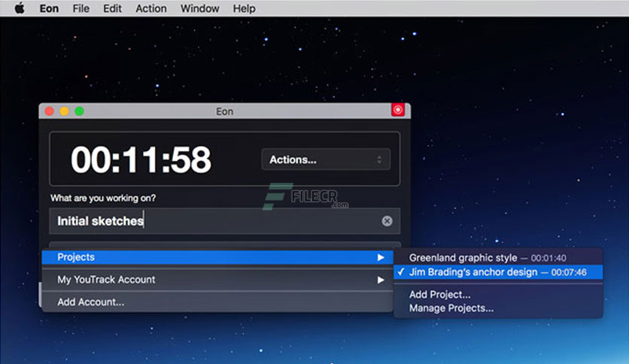Image resolution: width=629 pixels, height=364 pixels.
Task: Select the Greenland graphic style project
Action: pyautogui.click(x=498, y=258)
